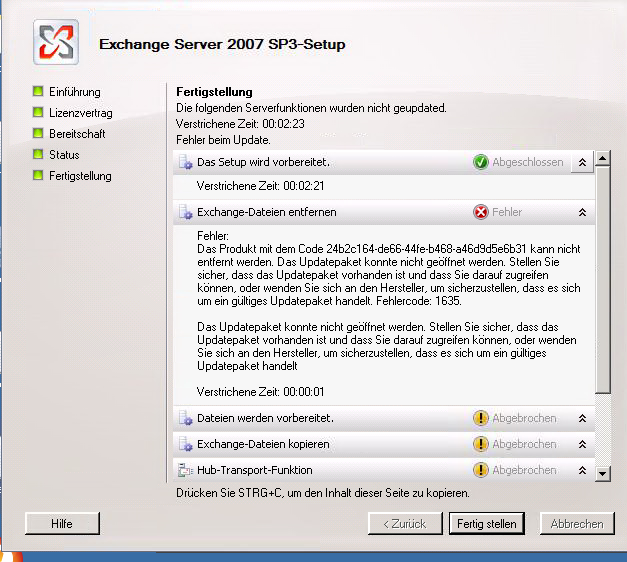Click the 'Fertigstellung' bold page heading
Screen dimensions: 627x562
click(x=214, y=92)
